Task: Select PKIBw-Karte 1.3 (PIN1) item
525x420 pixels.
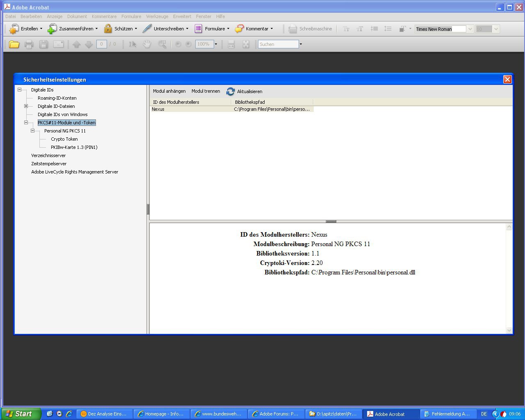Action: 74,147
